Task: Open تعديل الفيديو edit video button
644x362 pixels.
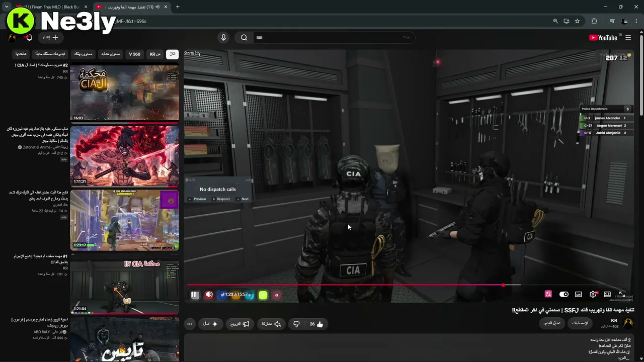Action: (553, 323)
